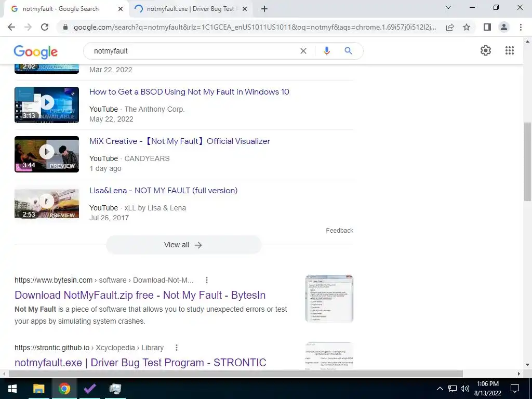Image resolution: width=532 pixels, height=399 pixels.
Task: Open Lisa&Lena NOT MY FAULT video link
Action: click(163, 191)
